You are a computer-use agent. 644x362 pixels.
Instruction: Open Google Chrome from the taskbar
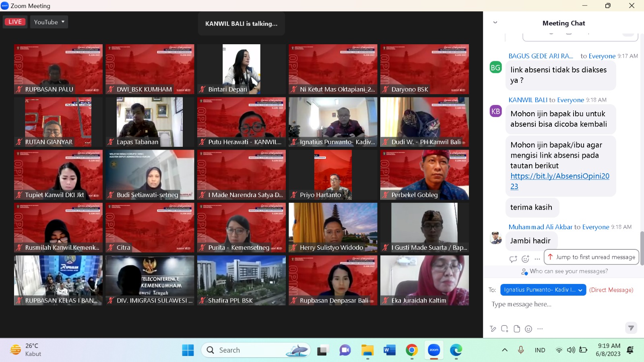pyautogui.click(x=411, y=350)
